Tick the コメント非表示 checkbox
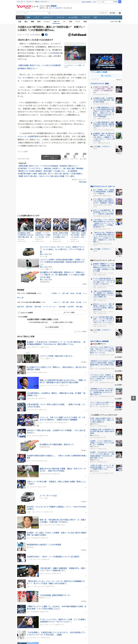 click(75, 332)
